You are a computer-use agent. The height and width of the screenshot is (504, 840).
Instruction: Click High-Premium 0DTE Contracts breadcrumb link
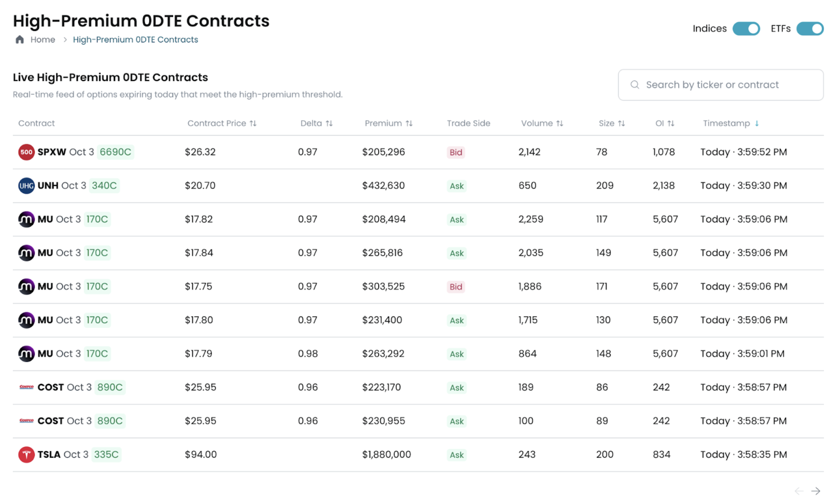click(x=135, y=40)
